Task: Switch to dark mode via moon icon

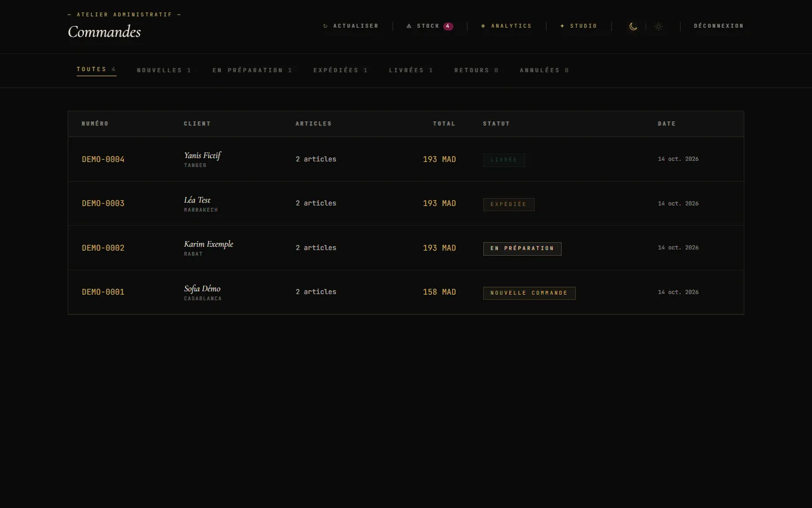Action: pyautogui.click(x=633, y=27)
